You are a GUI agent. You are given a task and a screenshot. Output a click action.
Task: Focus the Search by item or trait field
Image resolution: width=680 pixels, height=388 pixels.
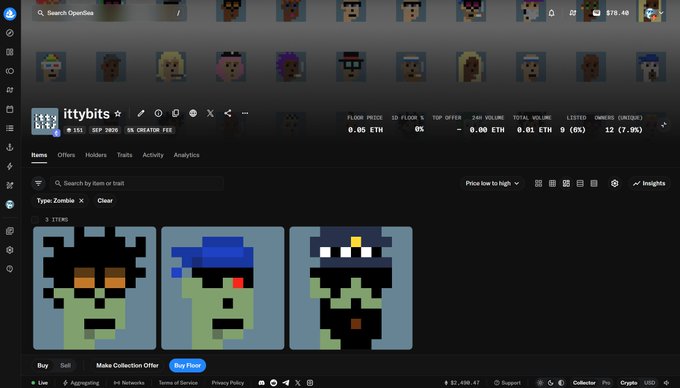pyautogui.click(x=137, y=183)
